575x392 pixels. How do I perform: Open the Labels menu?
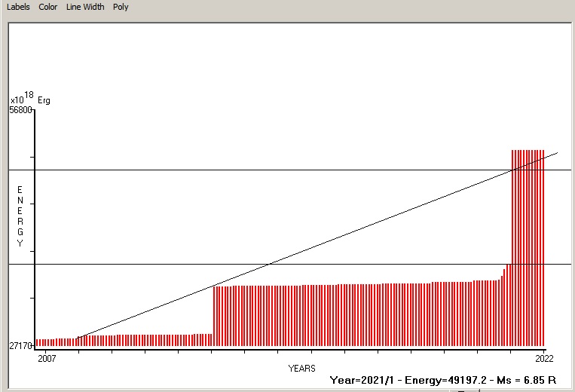(18, 7)
